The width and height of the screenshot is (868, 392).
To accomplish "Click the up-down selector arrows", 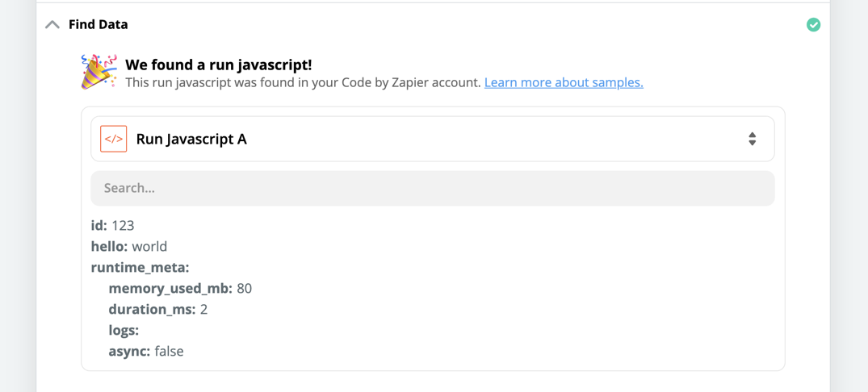I will [752, 139].
